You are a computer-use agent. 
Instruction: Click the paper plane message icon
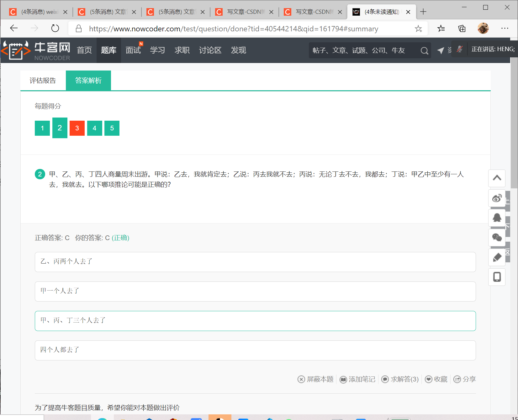[441, 50]
